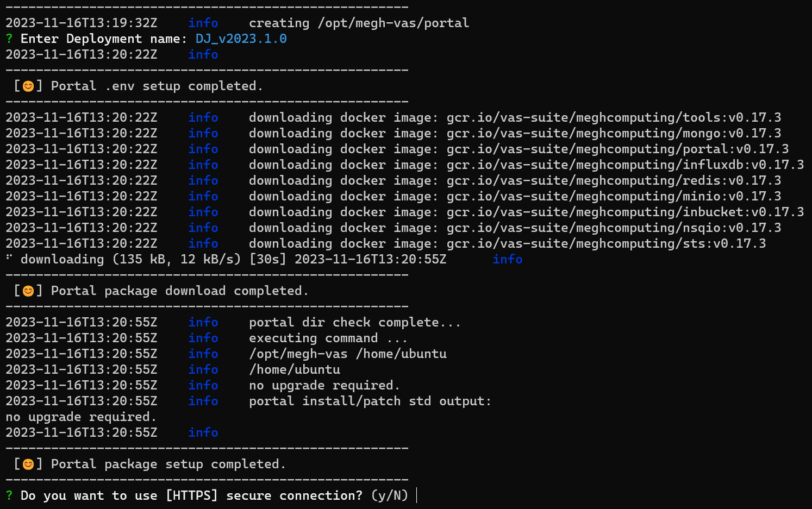Click the green question mark before "Enter Deployment name"
This screenshot has width=812, height=509.
pyautogui.click(x=9, y=39)
